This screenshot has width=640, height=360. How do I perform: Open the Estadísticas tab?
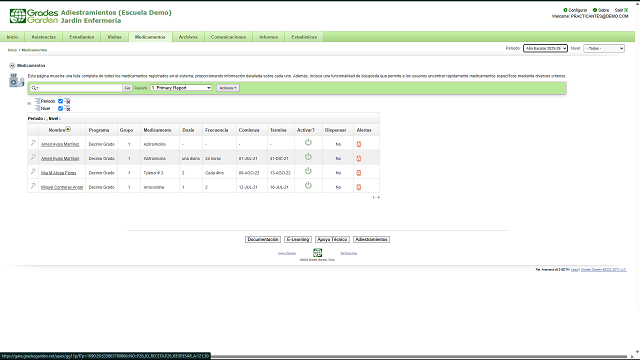click(x=304, y=37)
